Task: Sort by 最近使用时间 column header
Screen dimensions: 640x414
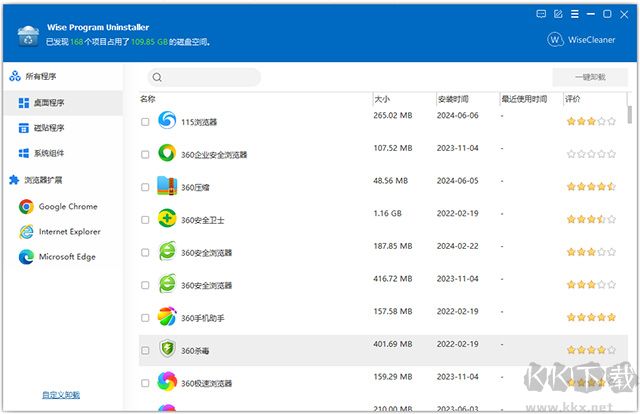Action: 524,99
